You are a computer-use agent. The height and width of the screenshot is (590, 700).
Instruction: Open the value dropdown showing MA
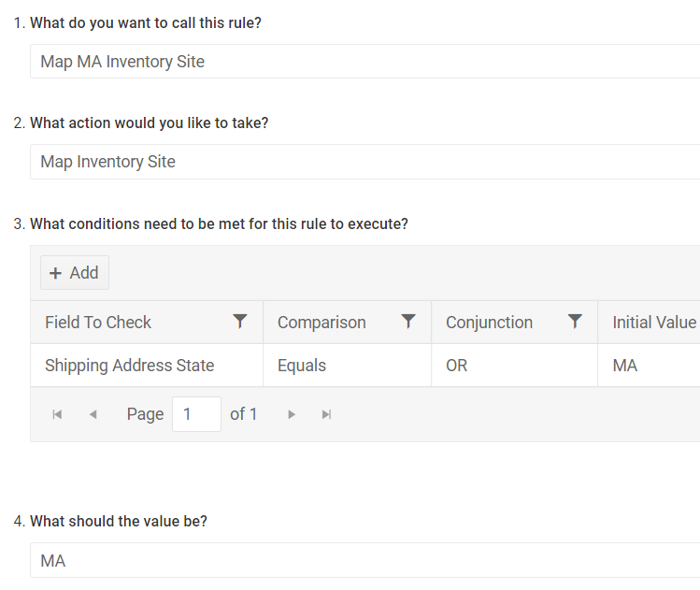tap(364, 560)
